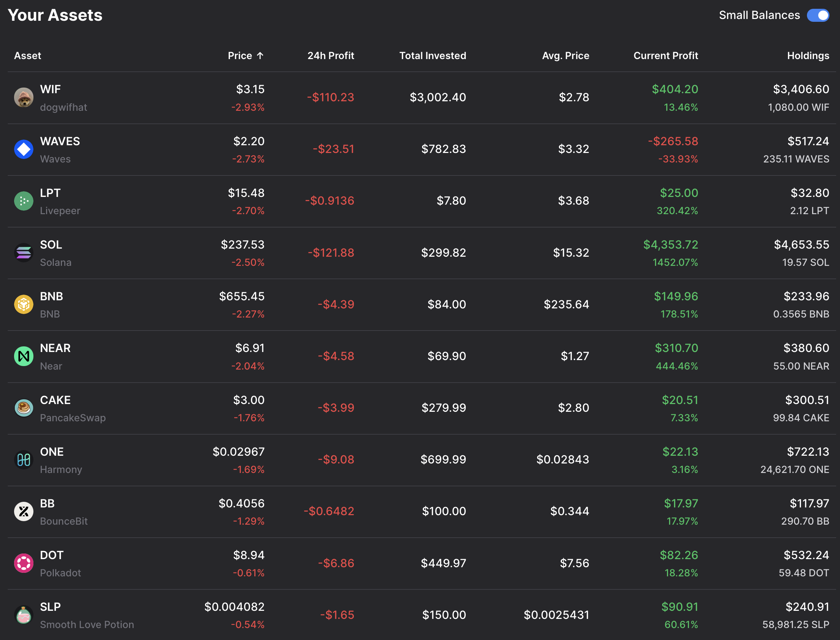
Task: Sort by the Holdings column header
Action: [808, 56]
